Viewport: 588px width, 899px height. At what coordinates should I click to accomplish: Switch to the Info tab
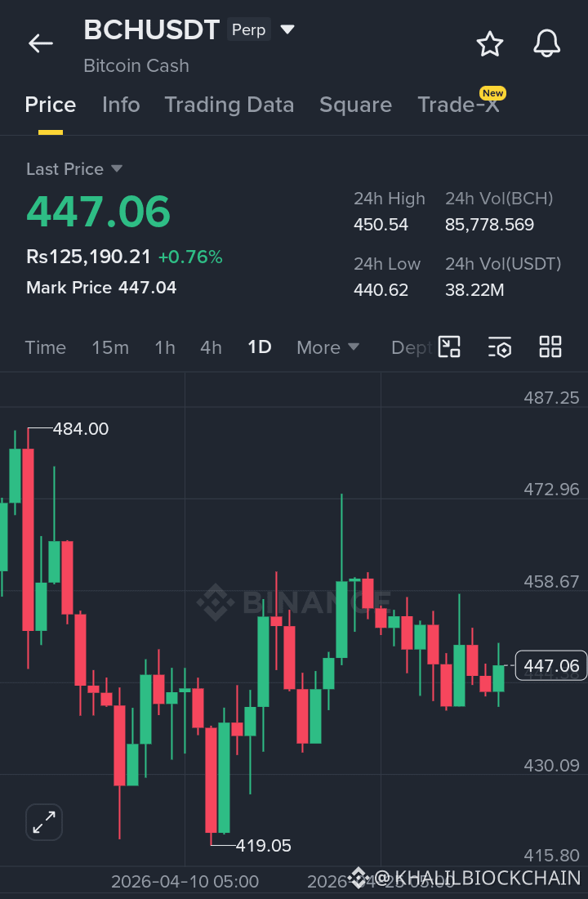coord(121,105)
